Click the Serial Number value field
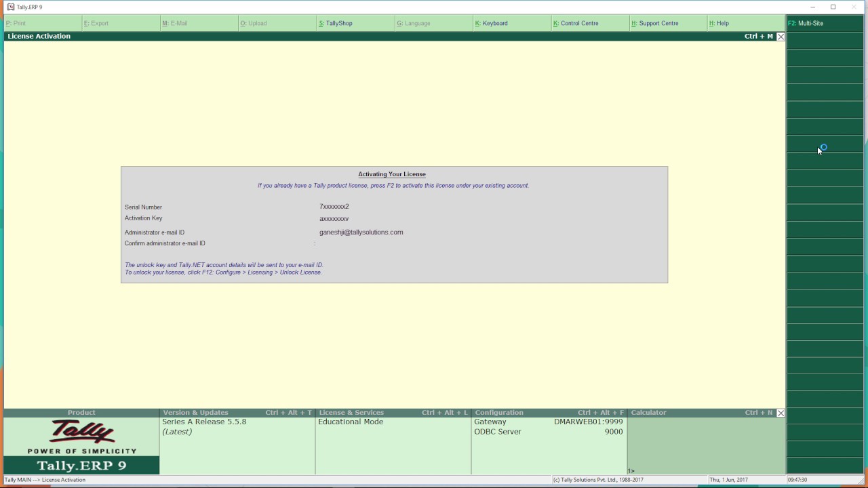 334,207
